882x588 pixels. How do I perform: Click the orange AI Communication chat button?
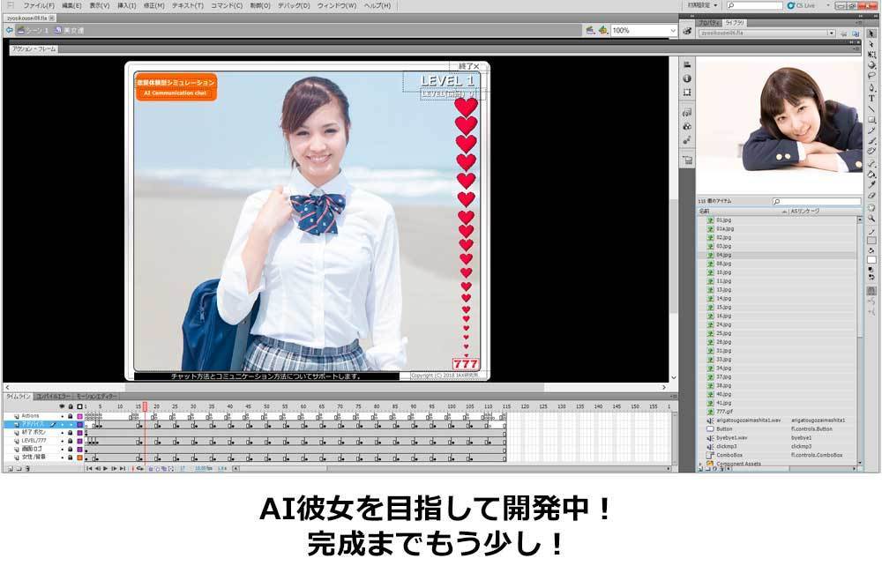click(175, 93)
